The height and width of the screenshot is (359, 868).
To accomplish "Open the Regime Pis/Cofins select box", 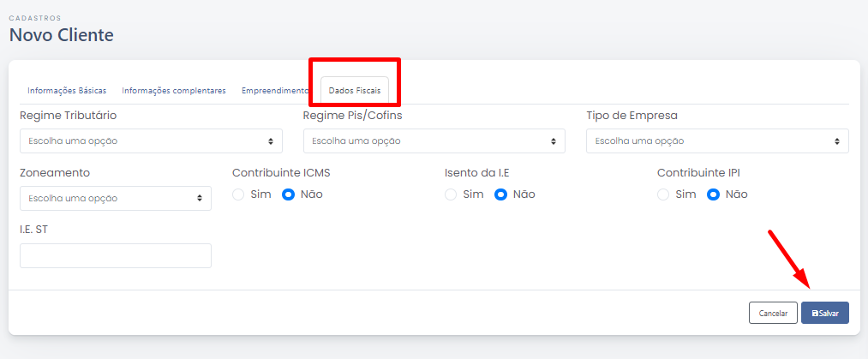I will click(434, 141).
